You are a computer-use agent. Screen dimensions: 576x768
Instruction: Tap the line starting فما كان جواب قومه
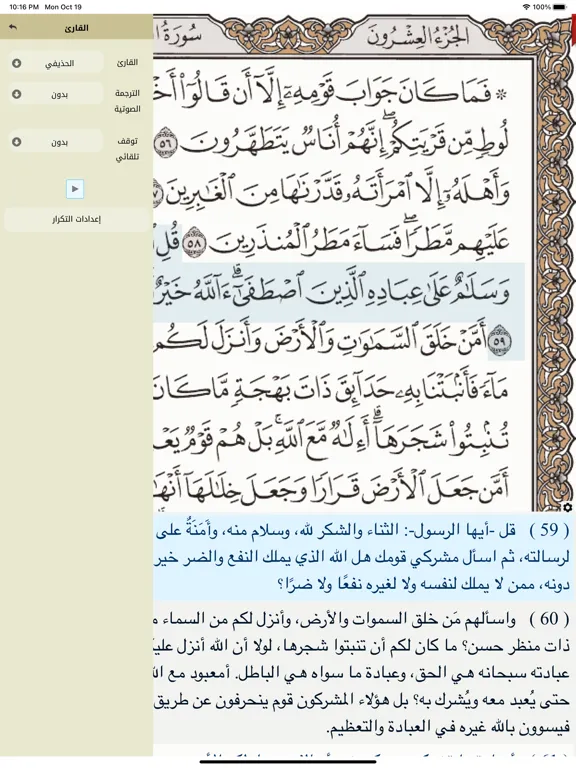click(332, 93)
